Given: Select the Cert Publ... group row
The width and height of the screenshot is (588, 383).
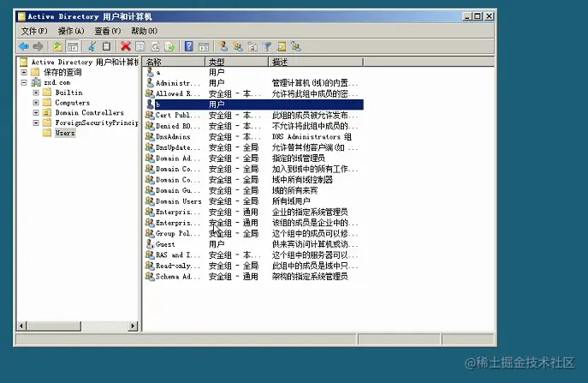Looking at the screenshot, I should (x=254, y=115).
